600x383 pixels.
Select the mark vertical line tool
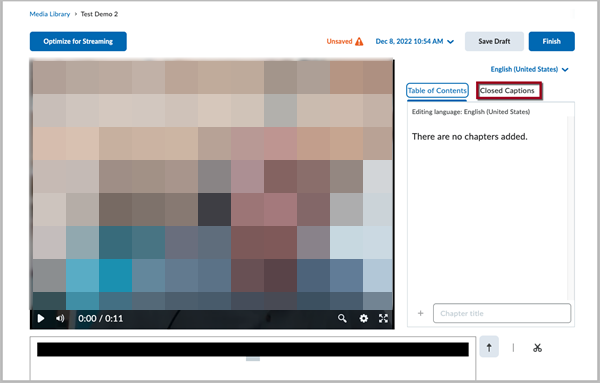coord(513,347)
